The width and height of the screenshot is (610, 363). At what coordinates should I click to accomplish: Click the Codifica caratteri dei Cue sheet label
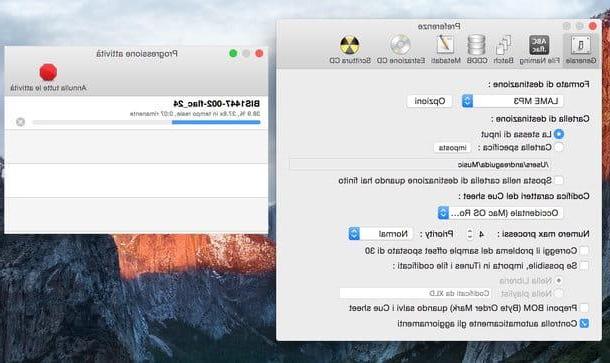click(524, 196)
